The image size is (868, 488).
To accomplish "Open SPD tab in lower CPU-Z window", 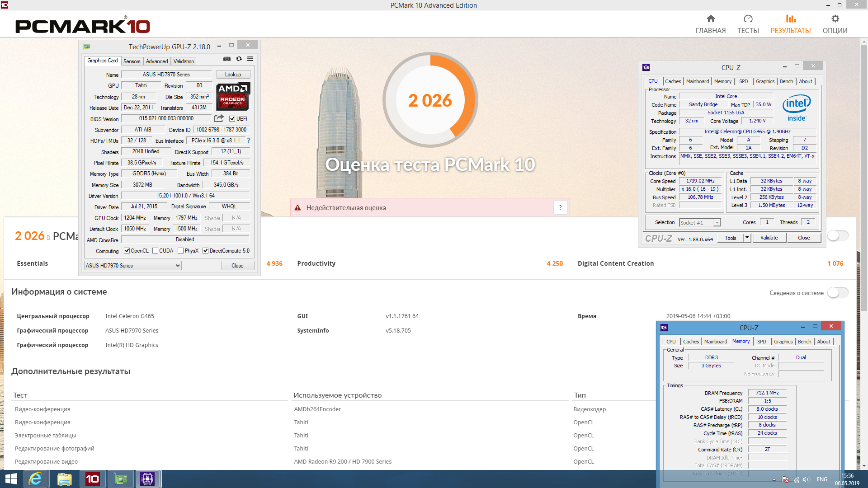I will pos(762,342).
